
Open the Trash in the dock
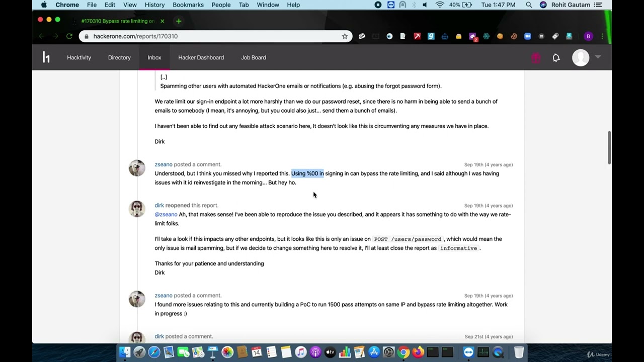(519, 352)
